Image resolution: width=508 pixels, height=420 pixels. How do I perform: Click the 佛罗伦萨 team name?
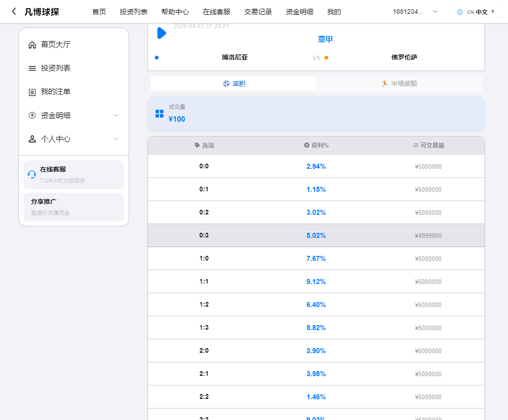tap(404, 57)
